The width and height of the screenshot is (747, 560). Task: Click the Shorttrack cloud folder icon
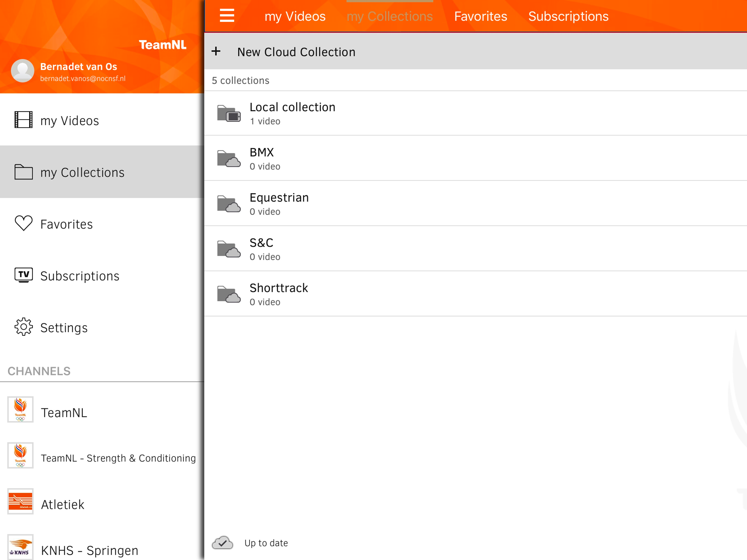[x=229, y=294]
